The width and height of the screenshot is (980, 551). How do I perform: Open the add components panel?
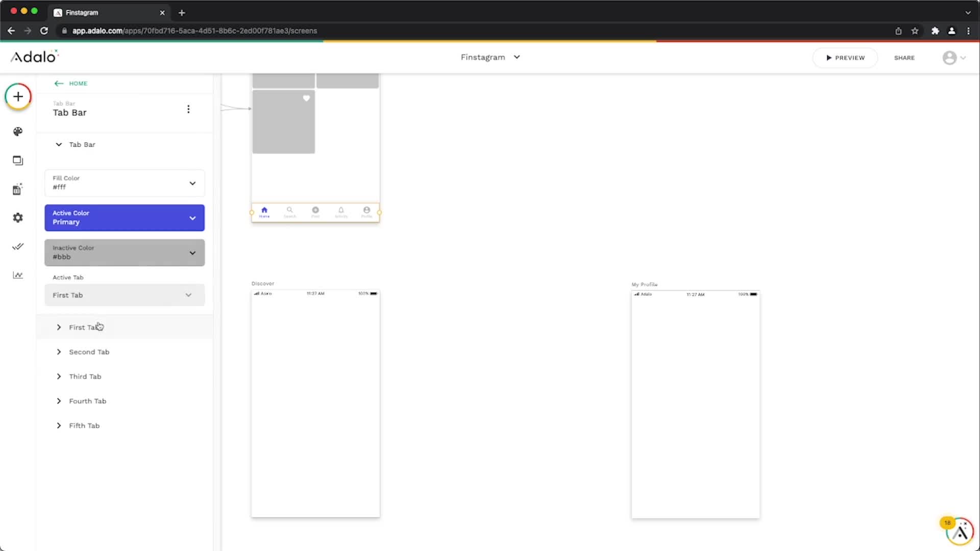point(18,96)
